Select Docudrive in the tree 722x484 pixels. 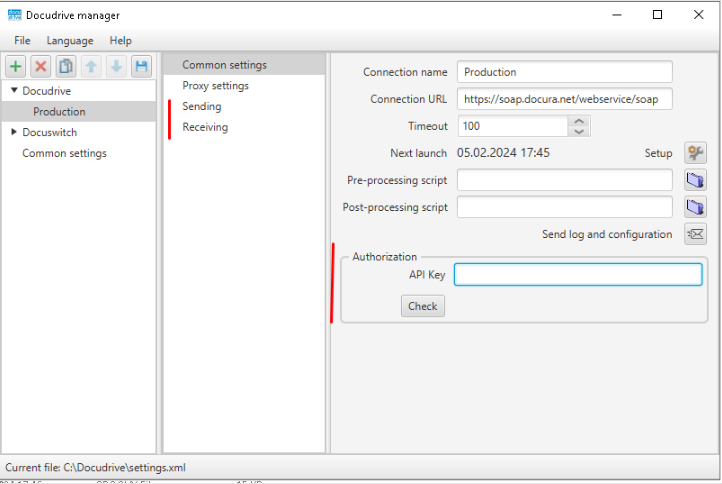[x=47, y=91]
